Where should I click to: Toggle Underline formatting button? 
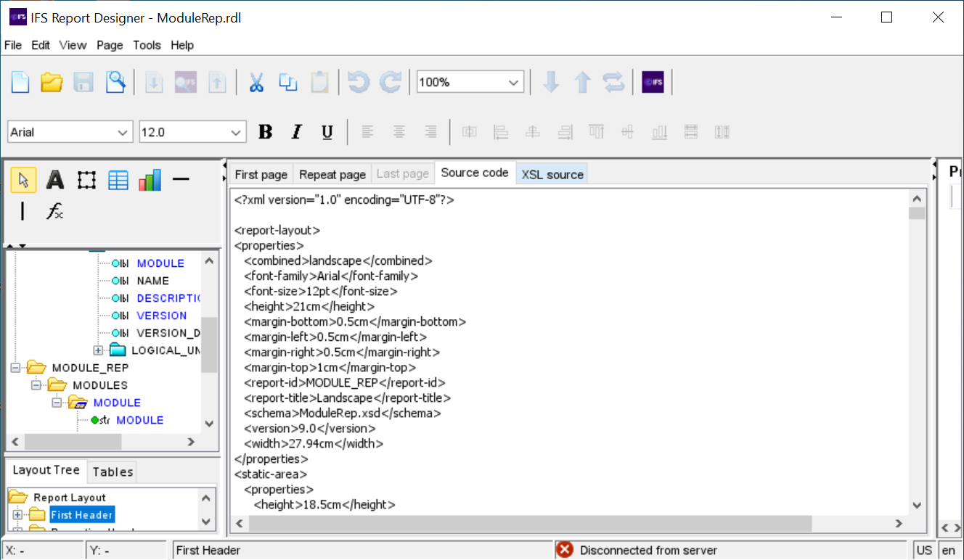tap(327, 132)
